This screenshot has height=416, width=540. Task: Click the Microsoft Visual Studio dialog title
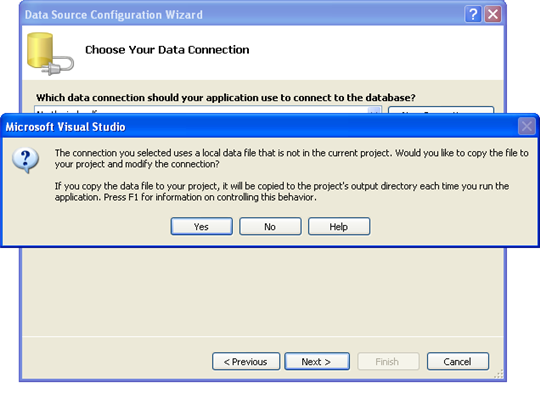pos(65,127)
